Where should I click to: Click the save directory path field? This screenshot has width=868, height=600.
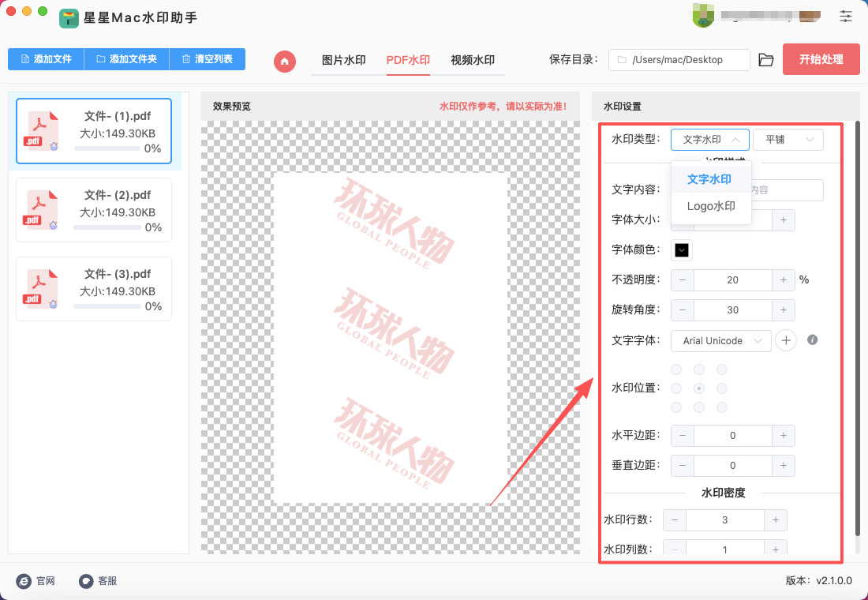[x=679, y=60]
